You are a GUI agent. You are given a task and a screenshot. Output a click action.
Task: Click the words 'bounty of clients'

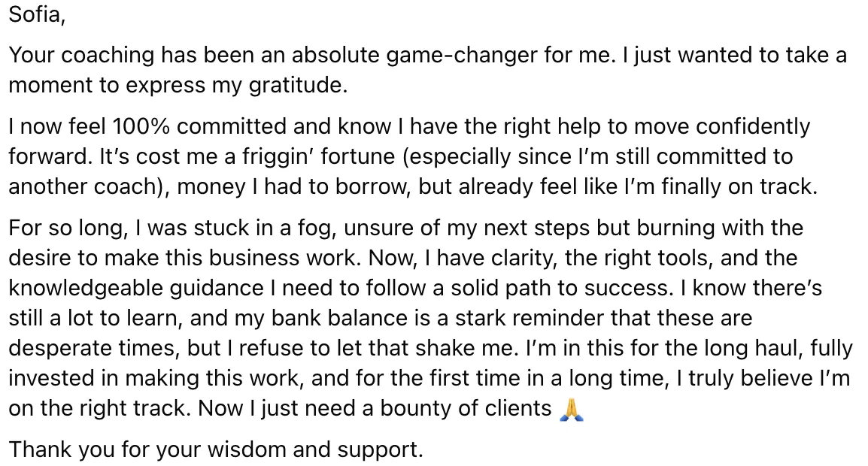[466, 408]
